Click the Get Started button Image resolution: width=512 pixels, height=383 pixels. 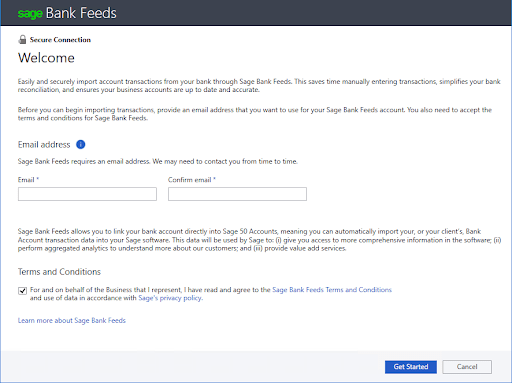click(x=411, y=367)
